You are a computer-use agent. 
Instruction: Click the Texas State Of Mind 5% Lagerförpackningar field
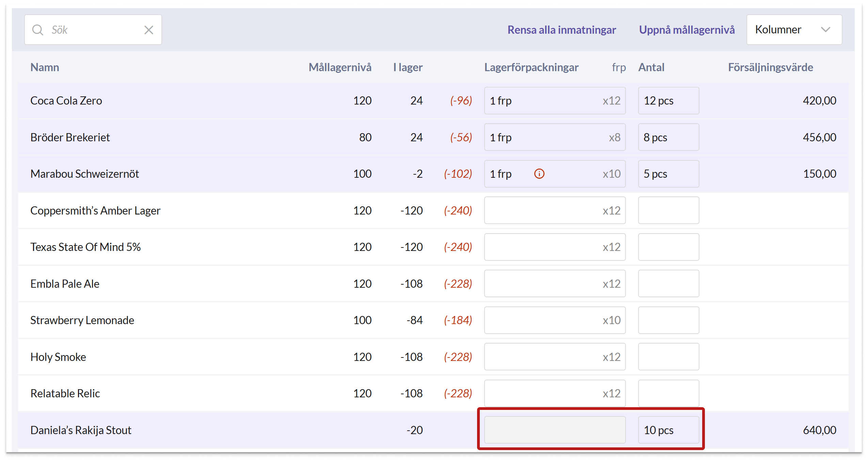coord(555,247)
